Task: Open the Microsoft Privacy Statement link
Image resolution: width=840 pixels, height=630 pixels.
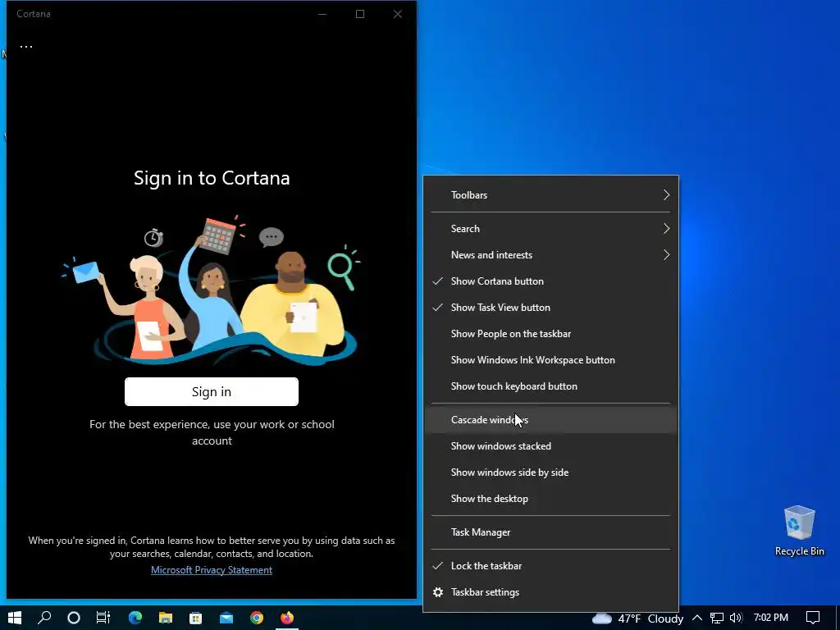Action: [x=212, y=570]
